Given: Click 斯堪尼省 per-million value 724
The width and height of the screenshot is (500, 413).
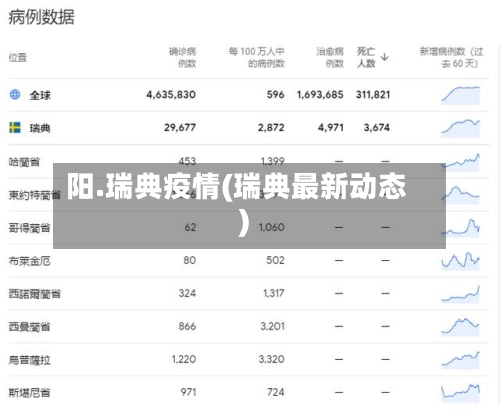Looking at the screenshot, I should pos(276,392).
